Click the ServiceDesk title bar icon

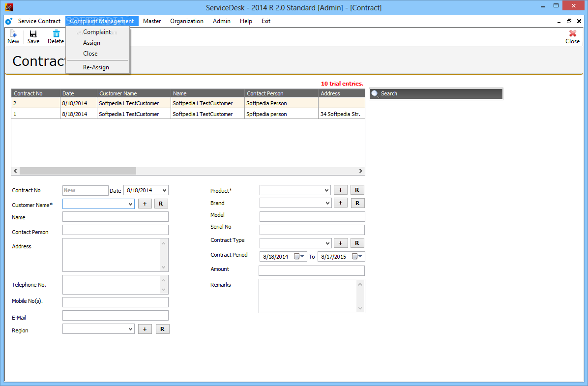coord(9,7)
